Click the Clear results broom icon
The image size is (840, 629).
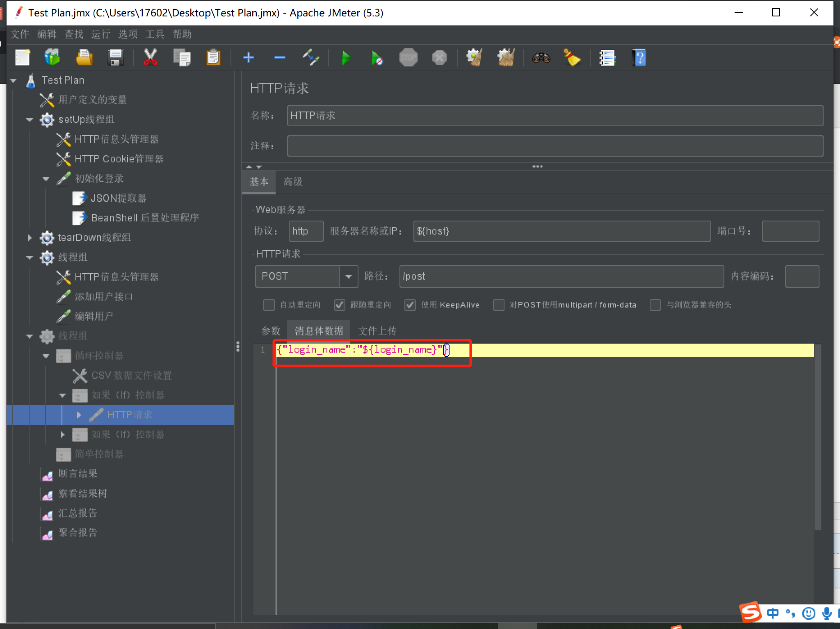pyautogui.click(x=475, y=57)
